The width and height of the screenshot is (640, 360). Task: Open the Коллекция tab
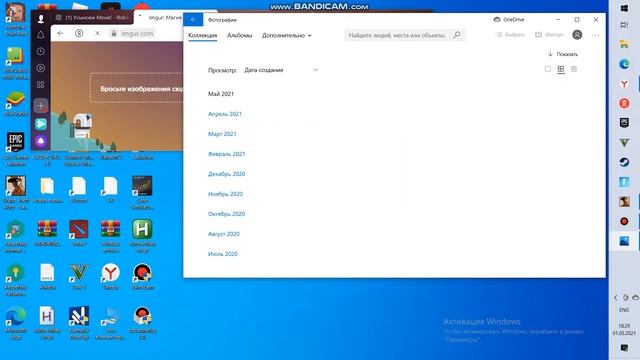202,36
